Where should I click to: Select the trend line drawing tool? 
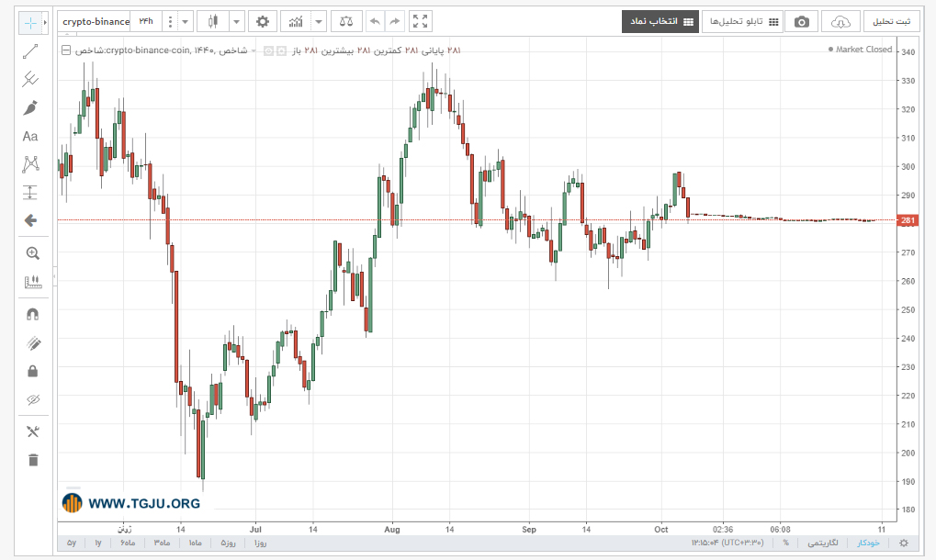29,52
